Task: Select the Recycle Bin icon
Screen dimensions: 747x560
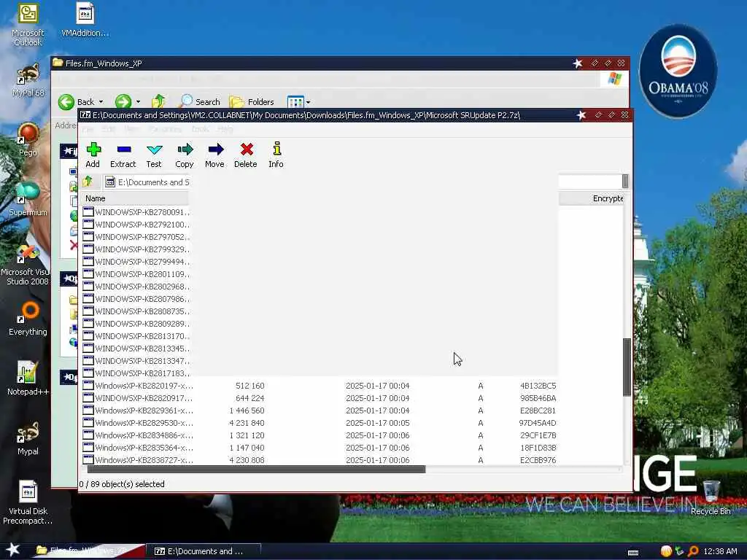Action: [x=711, y=498]
